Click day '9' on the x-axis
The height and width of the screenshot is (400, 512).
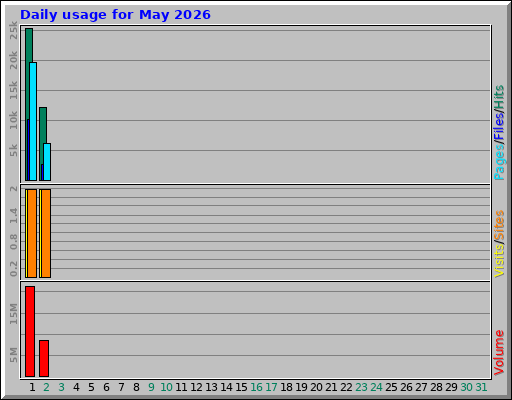(x=151, y=387)
